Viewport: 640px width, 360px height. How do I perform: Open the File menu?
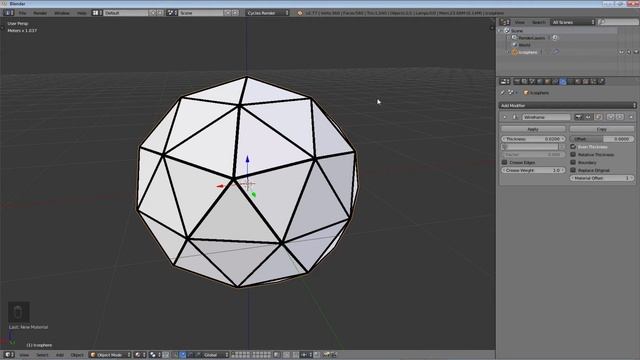[22, 13]
